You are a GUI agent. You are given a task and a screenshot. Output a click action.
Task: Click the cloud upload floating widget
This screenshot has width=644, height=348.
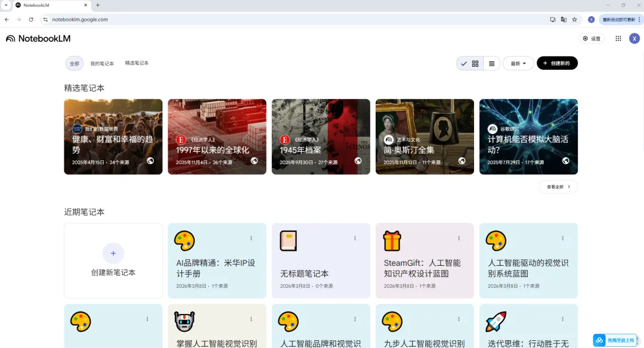point(615,340)
